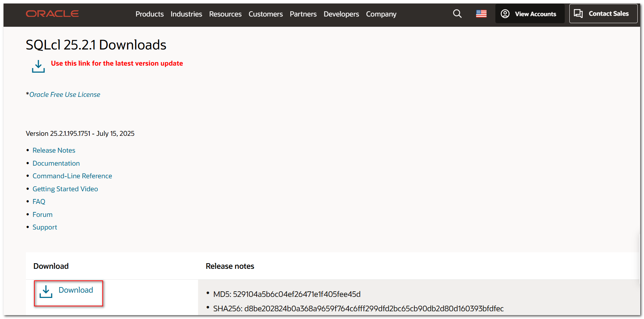The height and width of the screenshot is (319, 644).
Task: Open the Oracle Free Use License link
Action: tap(65, 95)
